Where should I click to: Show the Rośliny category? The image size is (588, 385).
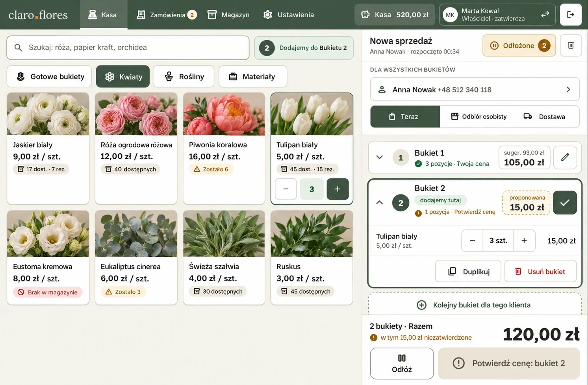coord(184,76)
